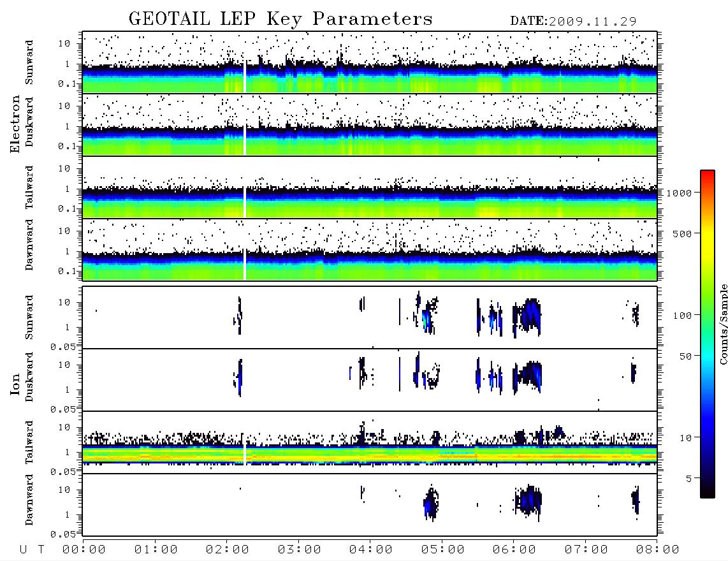728x561 pixels.
Task: Click the Ion "Sunward" panel label
Action: (x=29, y=317)
